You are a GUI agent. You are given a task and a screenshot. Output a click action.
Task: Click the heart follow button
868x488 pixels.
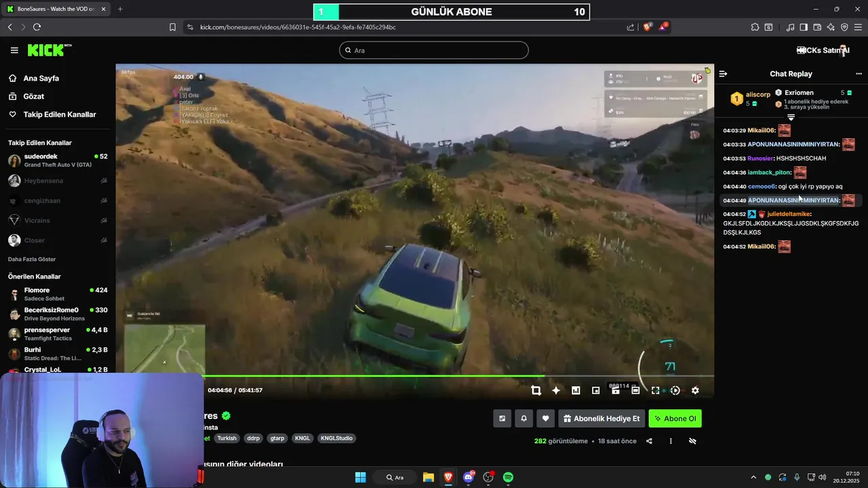pos(545,419)
